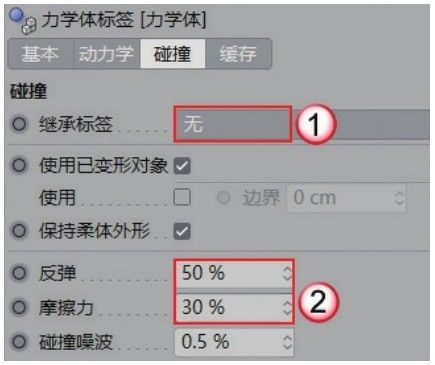Click keyframe dot beside 碰撞噪波

point(19,342)
